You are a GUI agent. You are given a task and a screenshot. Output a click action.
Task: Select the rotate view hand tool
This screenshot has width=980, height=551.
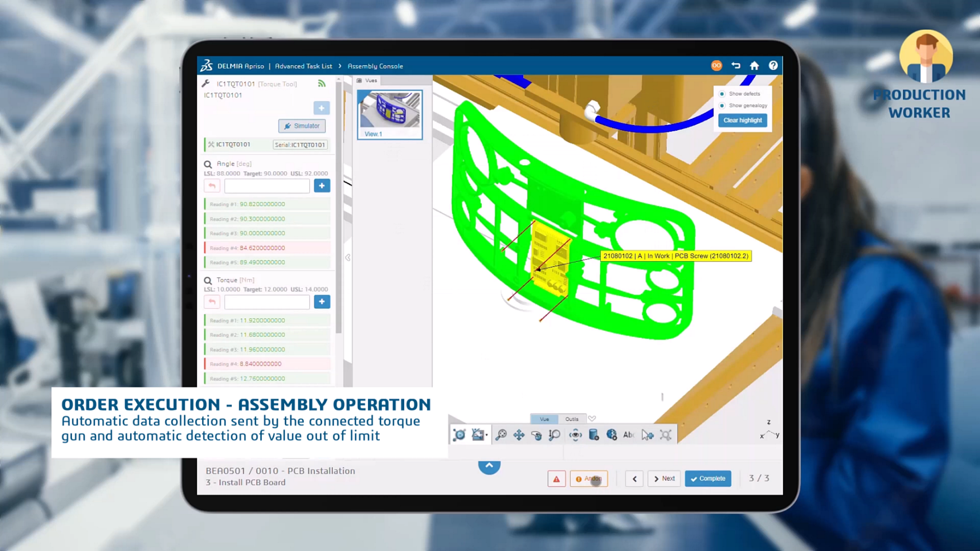pos(537,435)
